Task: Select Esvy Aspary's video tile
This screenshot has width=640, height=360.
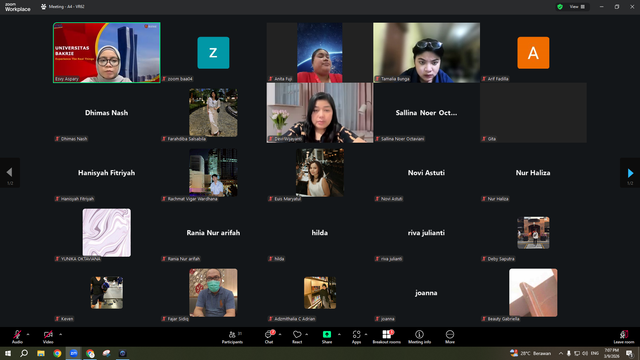Action: [x=107, y=53]
